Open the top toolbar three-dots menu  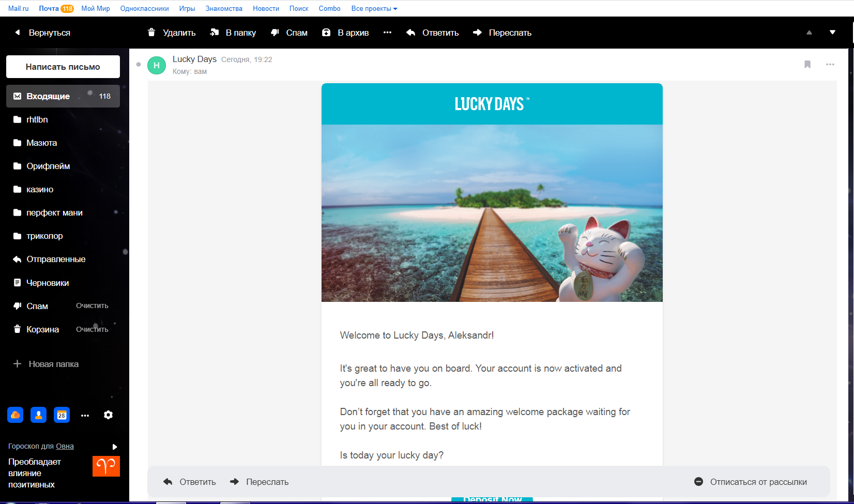coord(387,33)
